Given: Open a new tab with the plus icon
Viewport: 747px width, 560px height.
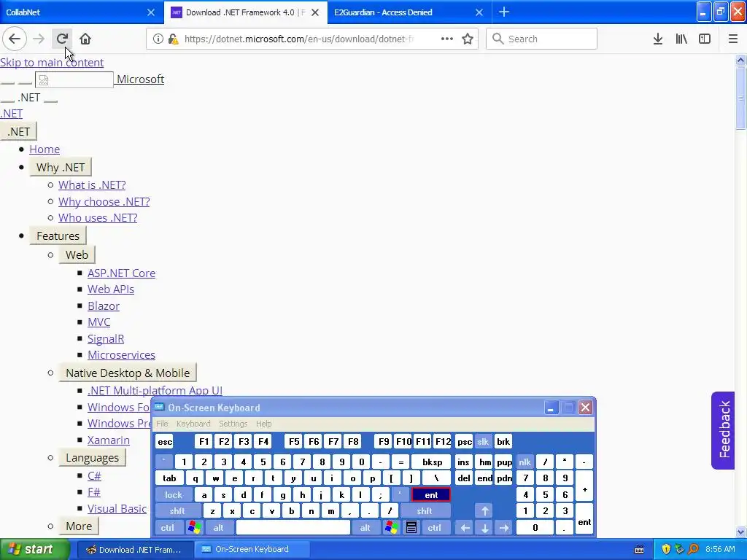Looking at the screenshot, I should coord(504,12).
